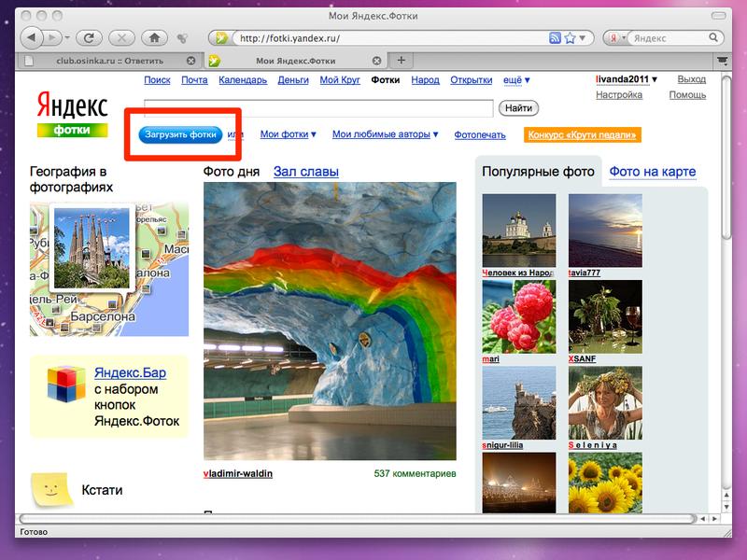The image size is (747, 560).
Task: Bookmark the page with the star icon
Action: coord(570,38)
